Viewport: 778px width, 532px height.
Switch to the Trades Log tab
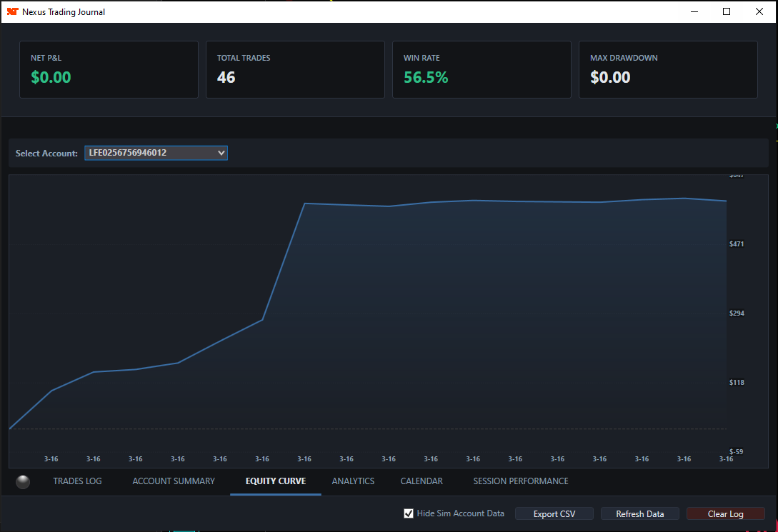[x=76, y=481]
